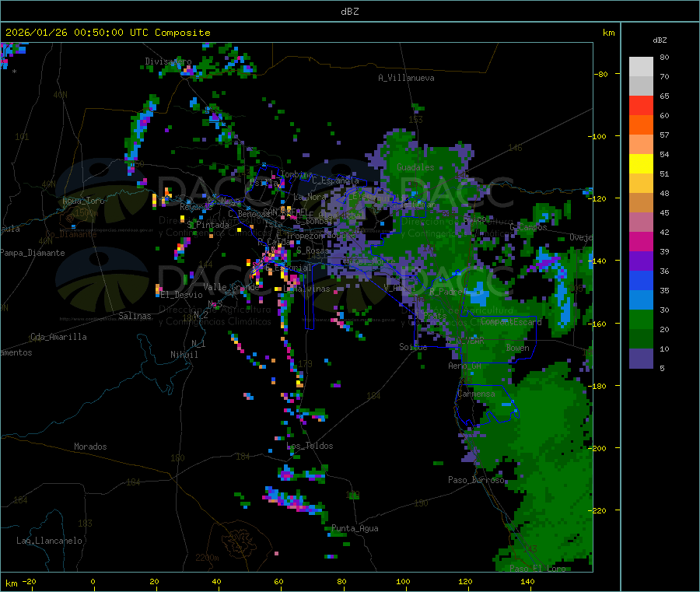Viewport: 700px width, 592px height.
Task: Click the red 60 dBZ legend swatch
Action: 641,105
